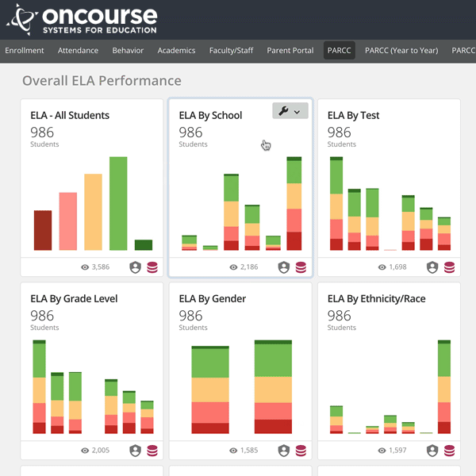This screenshot has height=476, width=476.
Task: Select the Faculty/Staff tab
Action: (x=231, y=51)
